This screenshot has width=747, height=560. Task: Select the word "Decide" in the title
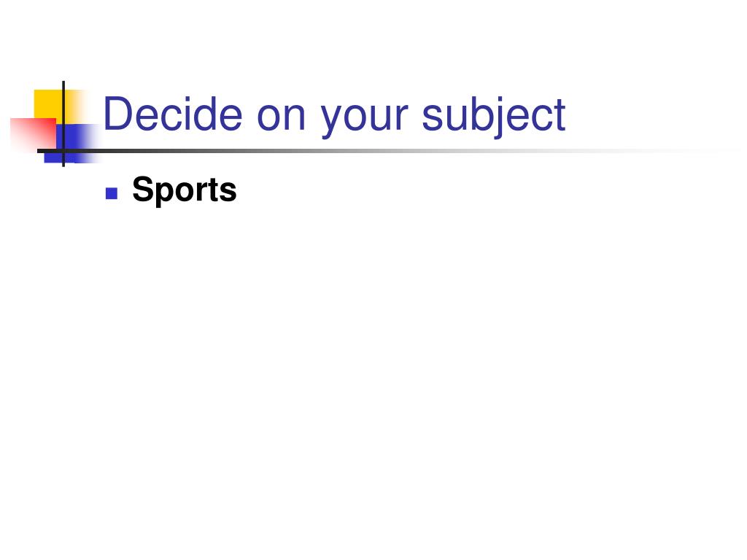click(x=173, y=114)
